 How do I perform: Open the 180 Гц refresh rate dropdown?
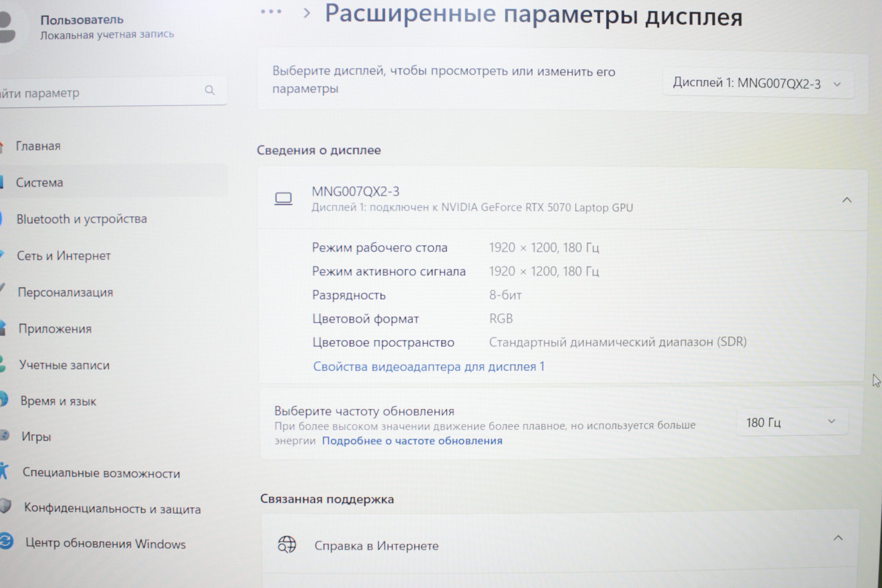tap(791, 422)
